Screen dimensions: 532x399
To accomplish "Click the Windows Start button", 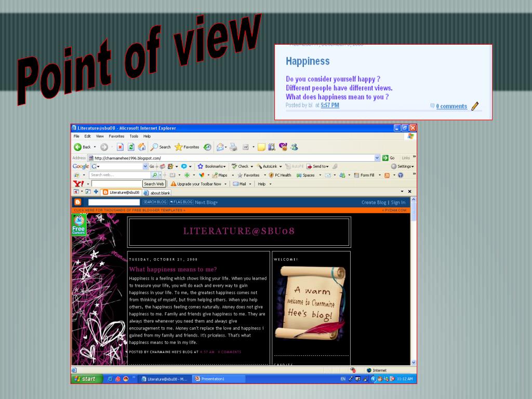I will point(86,379).
